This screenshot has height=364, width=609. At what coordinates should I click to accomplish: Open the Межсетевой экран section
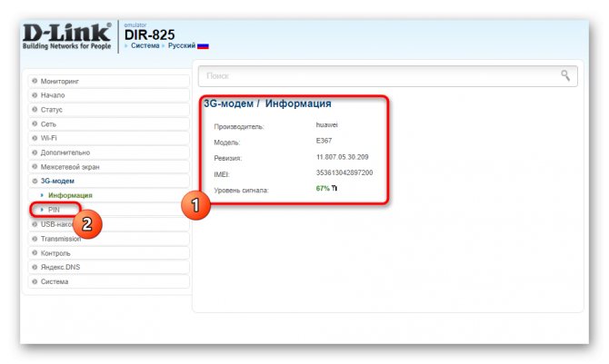coord(70,167)
